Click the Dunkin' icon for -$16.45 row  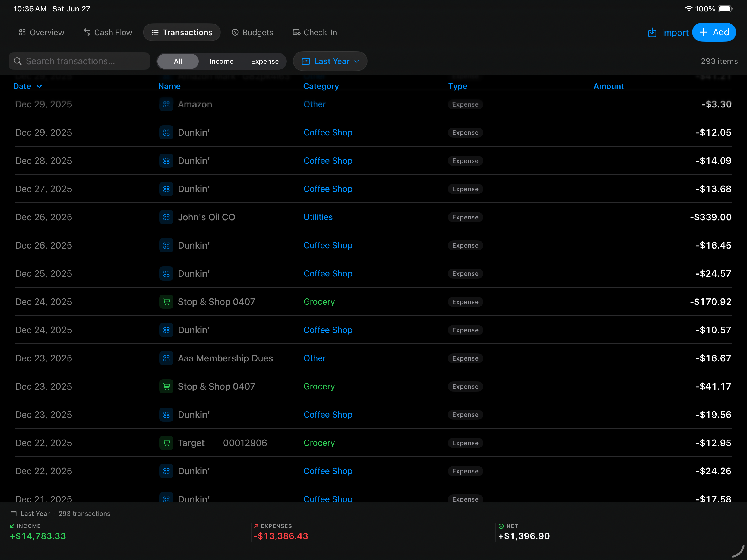166,245
